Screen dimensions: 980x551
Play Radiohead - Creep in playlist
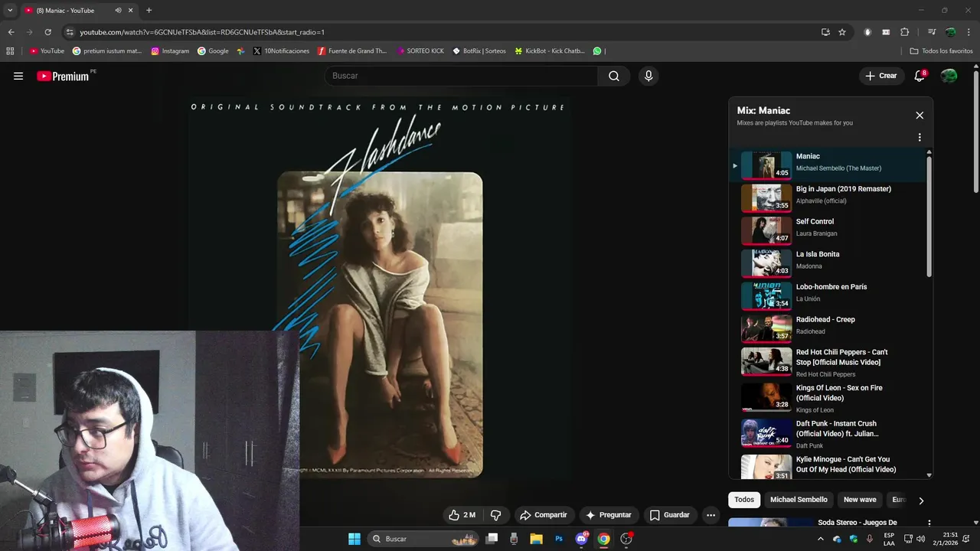click(828, 328)
